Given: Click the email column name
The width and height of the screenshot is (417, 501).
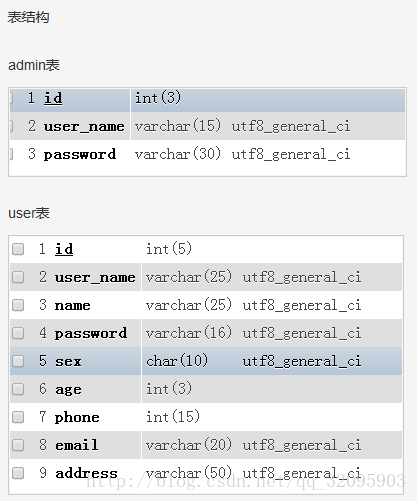Looking at the screenshot, I should 77,445.
